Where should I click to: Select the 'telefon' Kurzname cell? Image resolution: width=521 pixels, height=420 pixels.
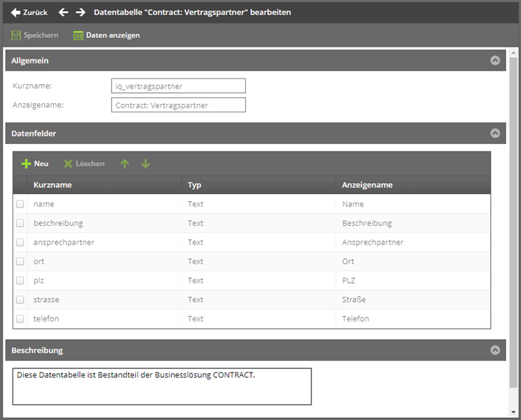pos(104,319)
